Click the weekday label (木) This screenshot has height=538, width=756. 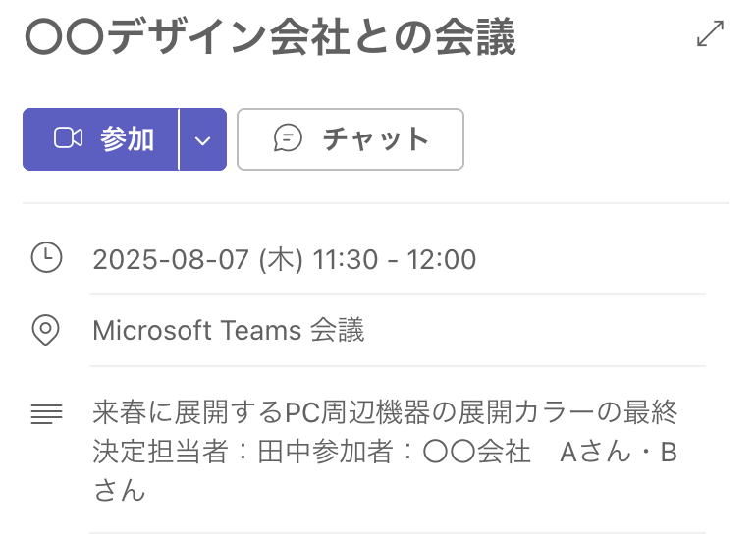[281, 259]
